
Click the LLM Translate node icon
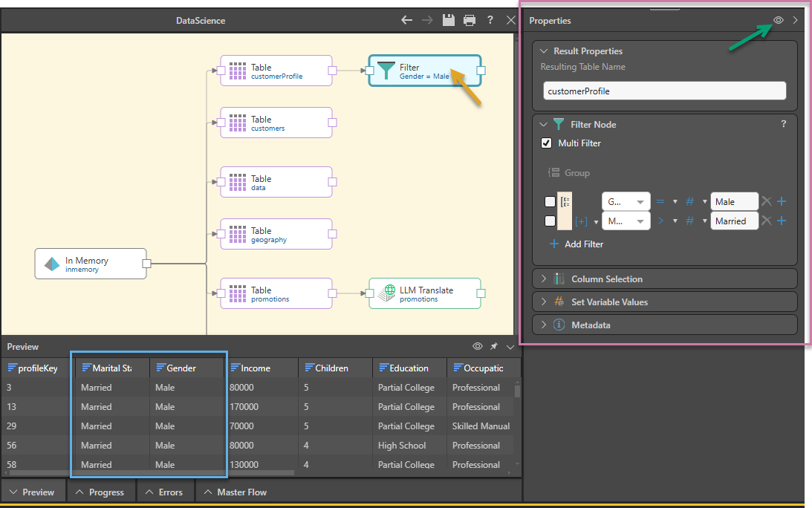coord(387,293)
